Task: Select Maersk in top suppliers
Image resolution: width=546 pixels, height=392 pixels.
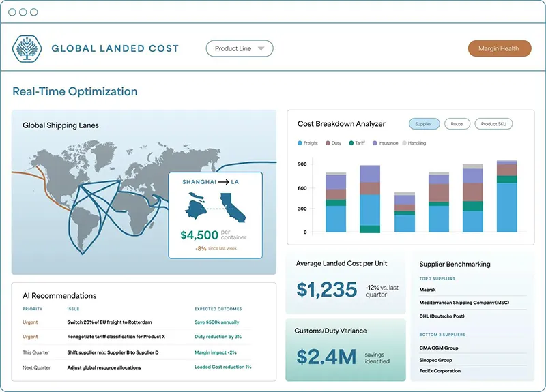Action: pos(428,290)
